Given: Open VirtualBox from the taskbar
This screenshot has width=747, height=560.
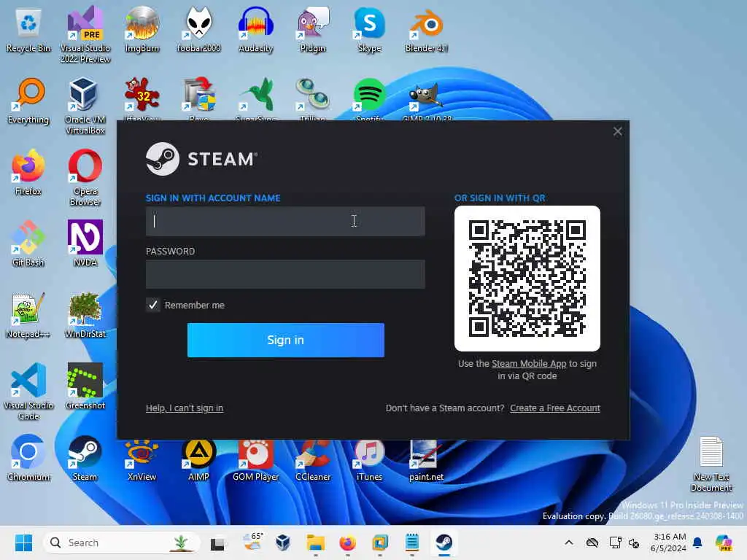Looking at the screenshot, I should coord(283,542).
